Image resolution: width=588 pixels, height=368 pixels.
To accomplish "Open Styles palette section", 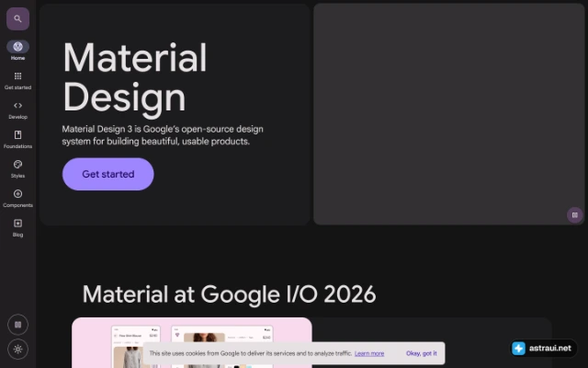I will [x=17, y=168].
